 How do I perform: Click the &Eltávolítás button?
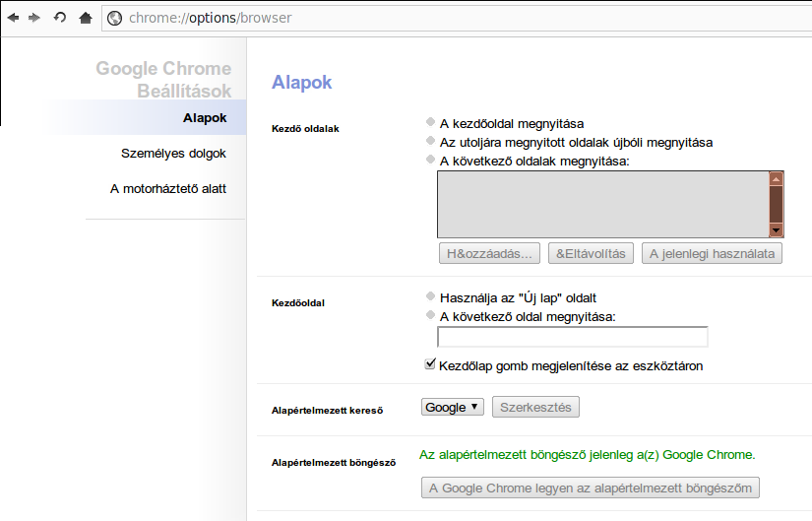[591, 253]
